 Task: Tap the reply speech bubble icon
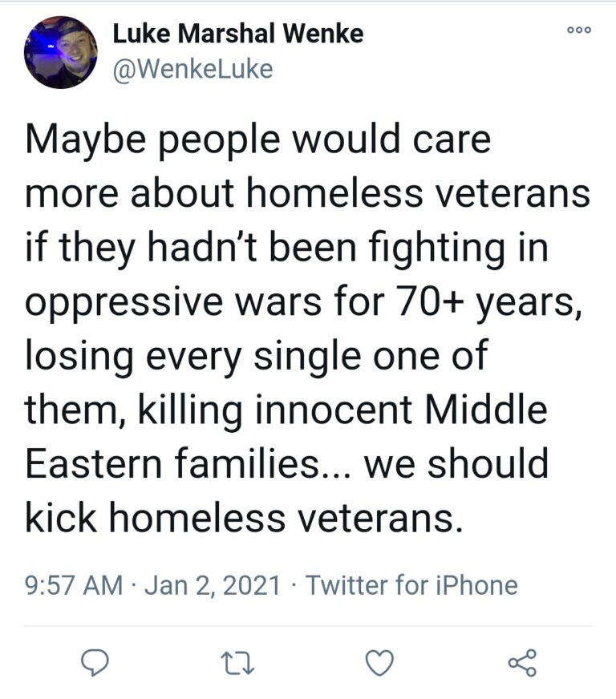click(x=95, y=662)
